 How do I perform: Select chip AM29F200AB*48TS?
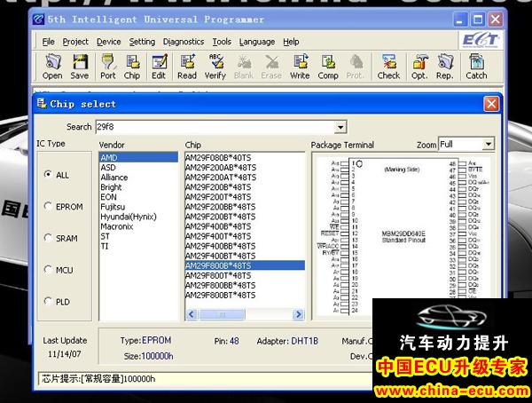coord(245,168)
